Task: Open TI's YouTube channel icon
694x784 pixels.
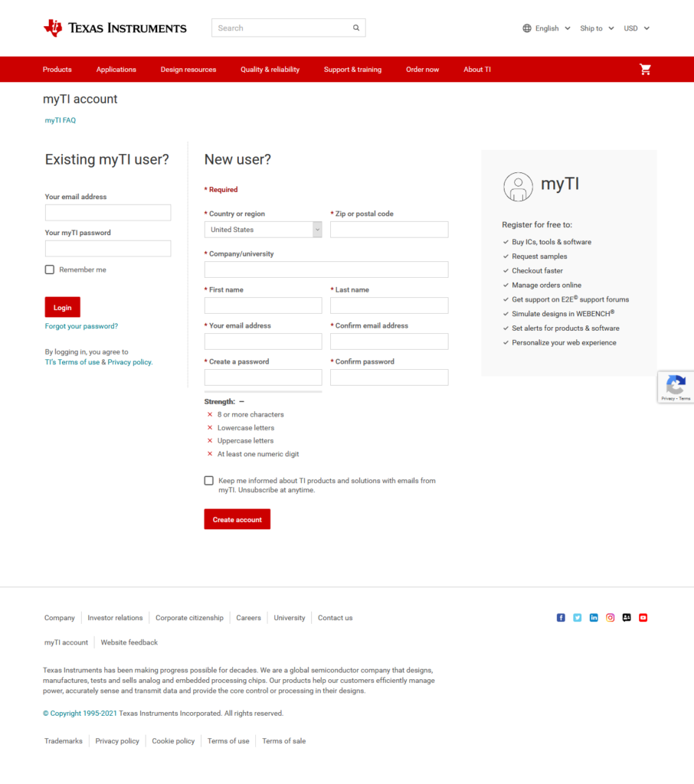Action: pos(643,618)
